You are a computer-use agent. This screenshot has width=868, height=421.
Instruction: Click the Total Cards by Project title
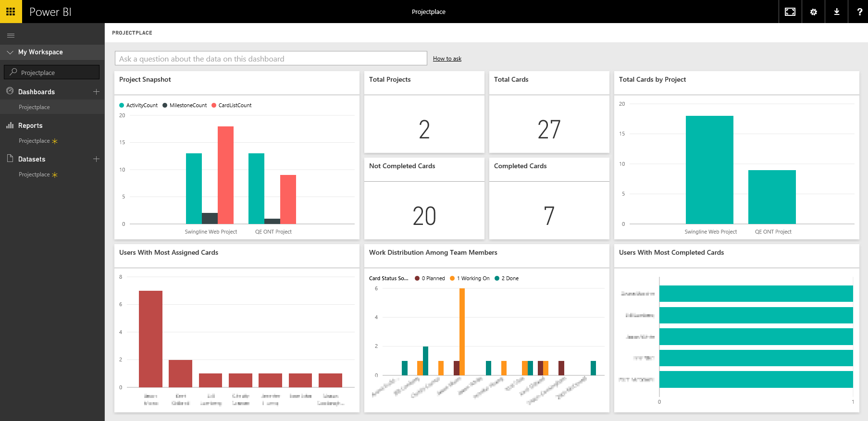pos(652,79)
